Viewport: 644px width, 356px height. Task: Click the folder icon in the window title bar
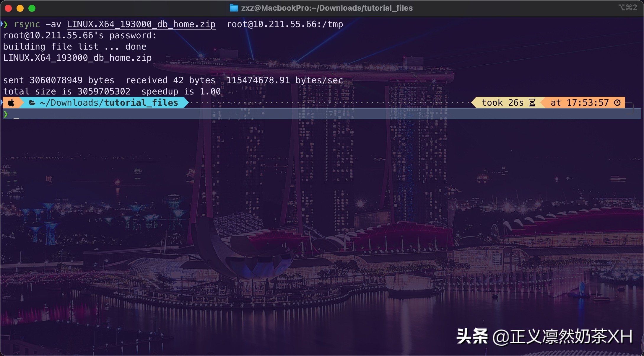pyautogui.click(x=234, y=8)
